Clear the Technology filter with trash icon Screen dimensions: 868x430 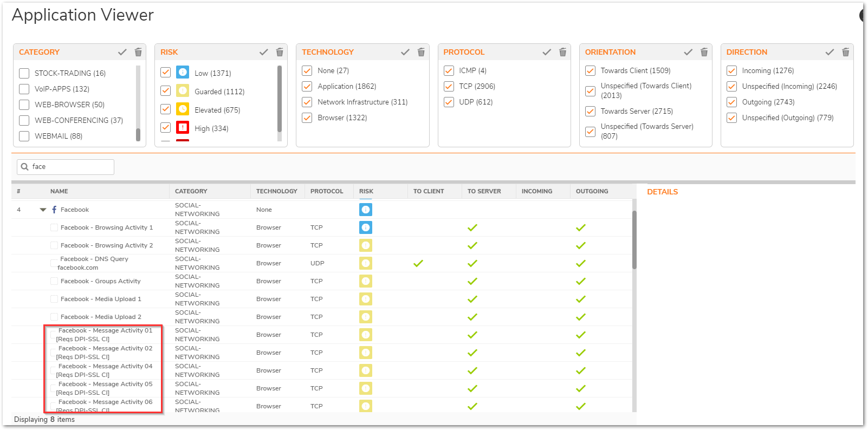[421, 52]
